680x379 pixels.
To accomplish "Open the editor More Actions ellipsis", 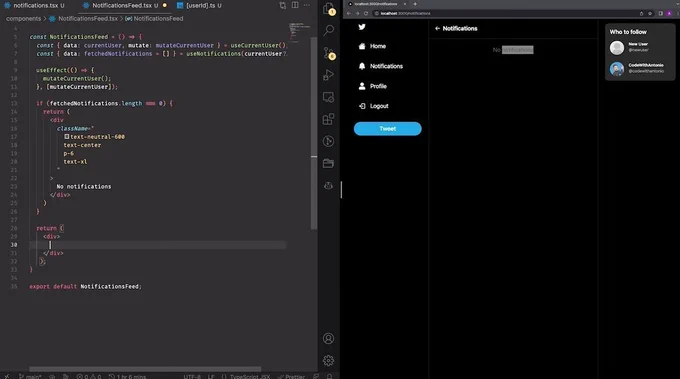I will (307, 5).
